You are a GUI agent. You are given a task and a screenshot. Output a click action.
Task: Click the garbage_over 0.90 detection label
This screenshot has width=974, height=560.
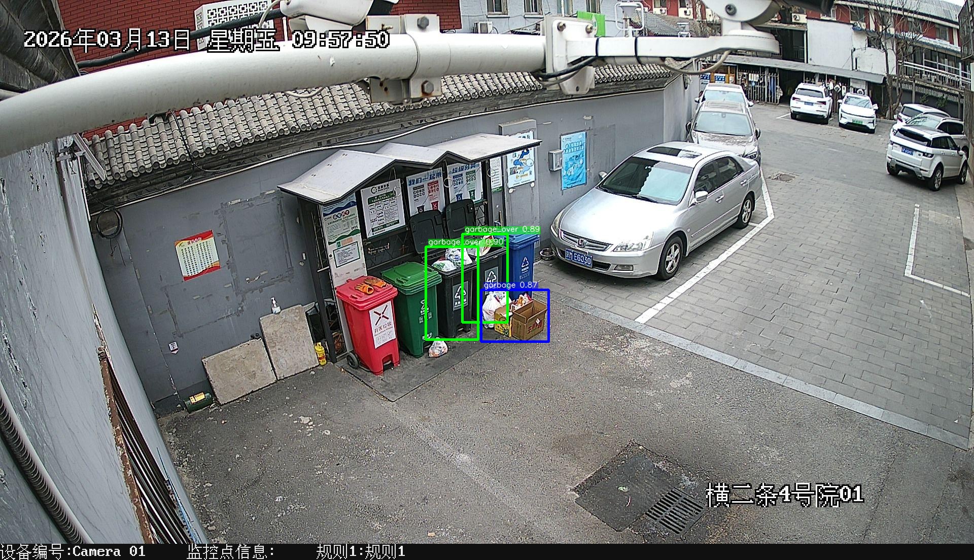click(x=465, y=242)
